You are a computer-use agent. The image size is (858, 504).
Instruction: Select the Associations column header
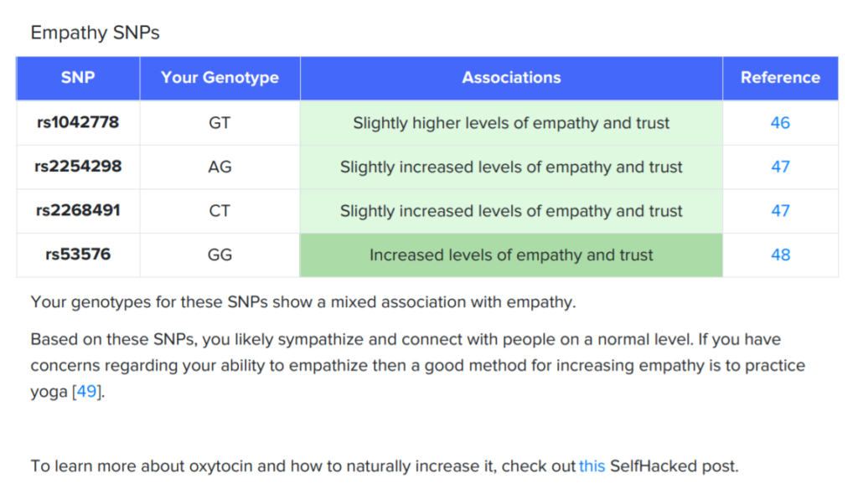tap(511, 78)
